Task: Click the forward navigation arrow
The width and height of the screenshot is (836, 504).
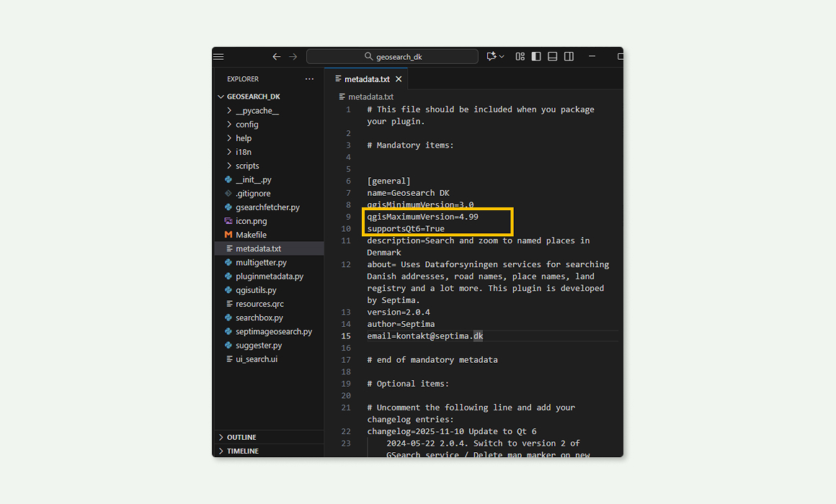Action: pyautogui.click(x=293, y=56)
